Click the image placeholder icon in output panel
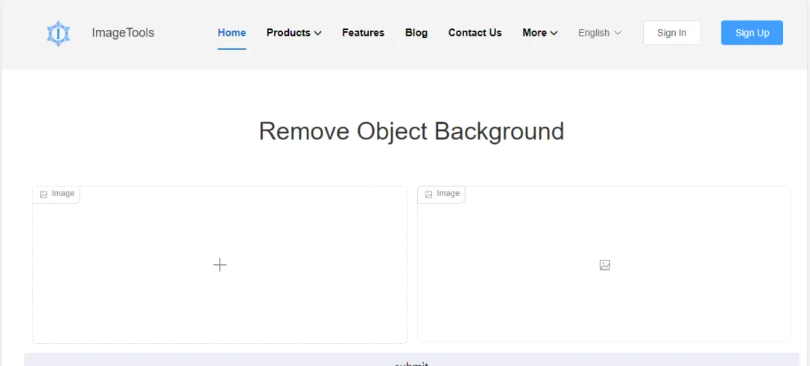 [x=604, y=265]
